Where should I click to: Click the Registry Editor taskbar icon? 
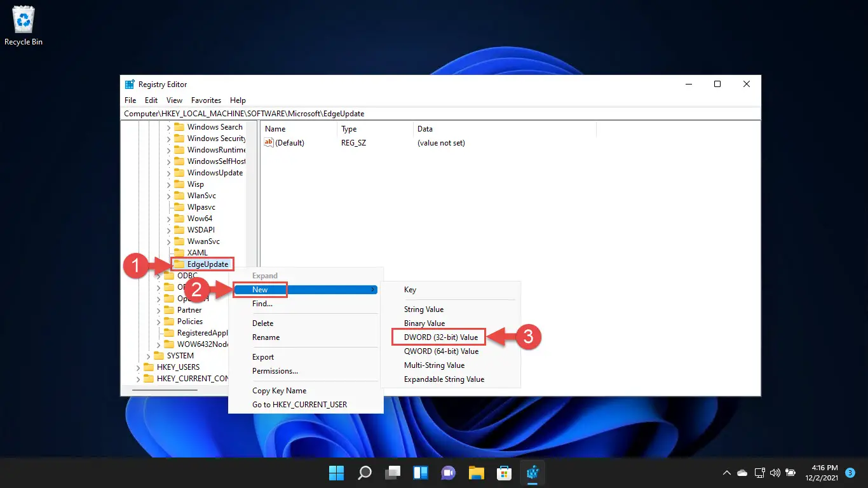click(x=532, y=473)
